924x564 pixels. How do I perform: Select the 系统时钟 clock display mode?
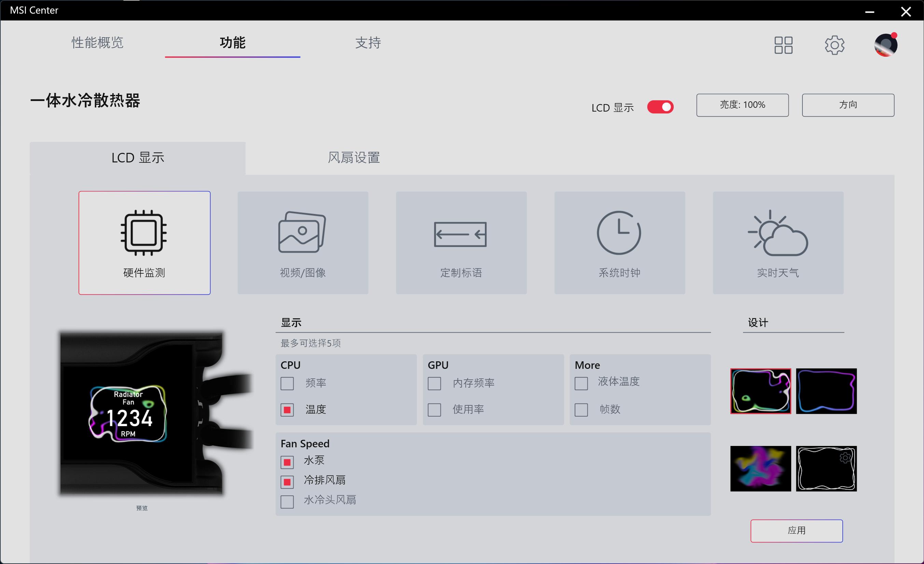[619, 243]
